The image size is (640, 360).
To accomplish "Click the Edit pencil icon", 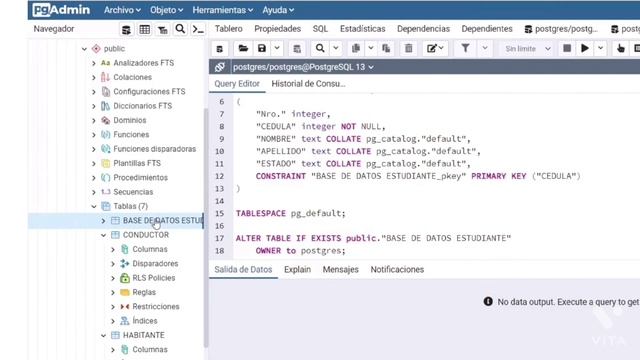I will click(x=435, y=49).
